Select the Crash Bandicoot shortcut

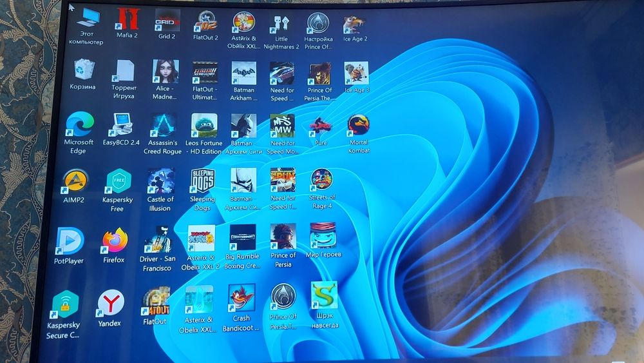coord(241,308)
